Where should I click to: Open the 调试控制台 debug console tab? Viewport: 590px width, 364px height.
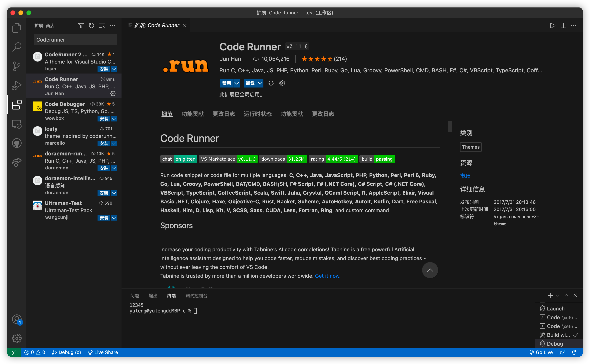click(196, 296)
